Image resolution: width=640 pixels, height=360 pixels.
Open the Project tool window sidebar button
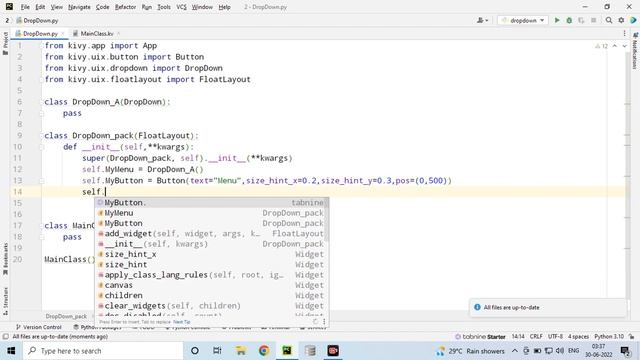tap(5, 43)
